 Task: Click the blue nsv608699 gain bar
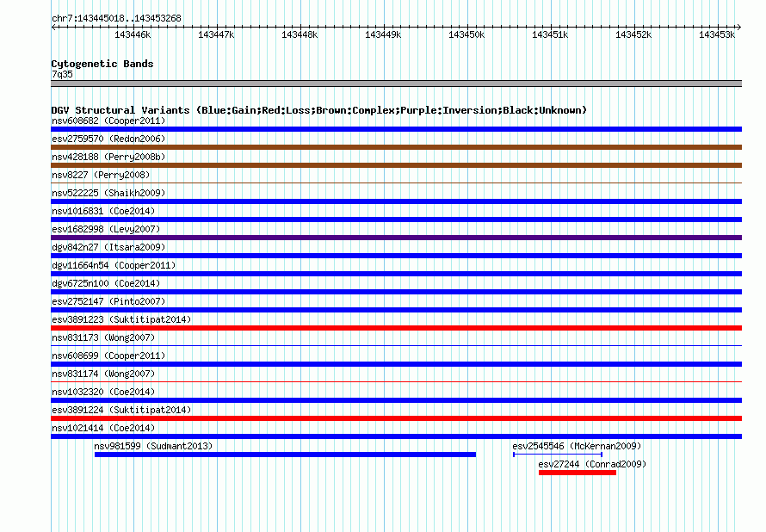(396, 364)
